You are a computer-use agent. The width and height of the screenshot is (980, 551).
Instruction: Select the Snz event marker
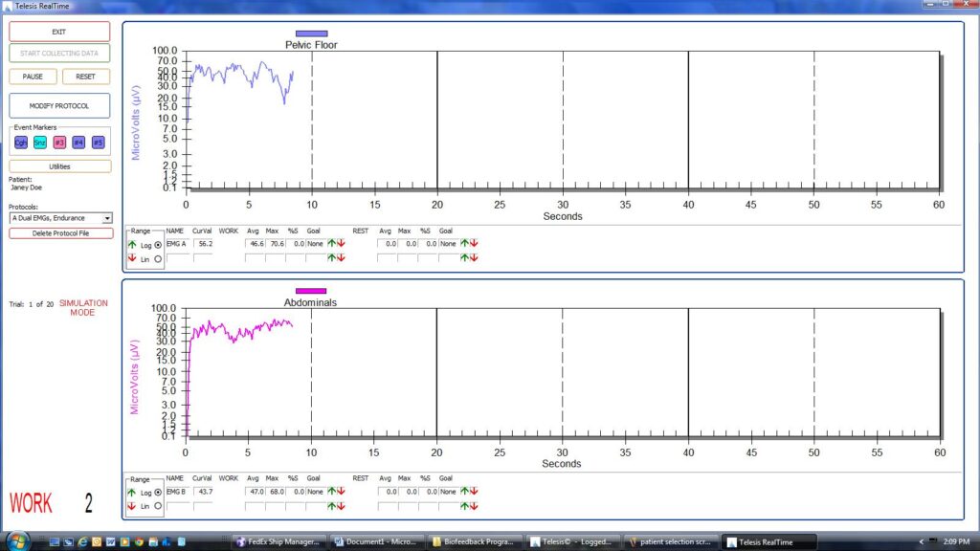coord(39,142)
